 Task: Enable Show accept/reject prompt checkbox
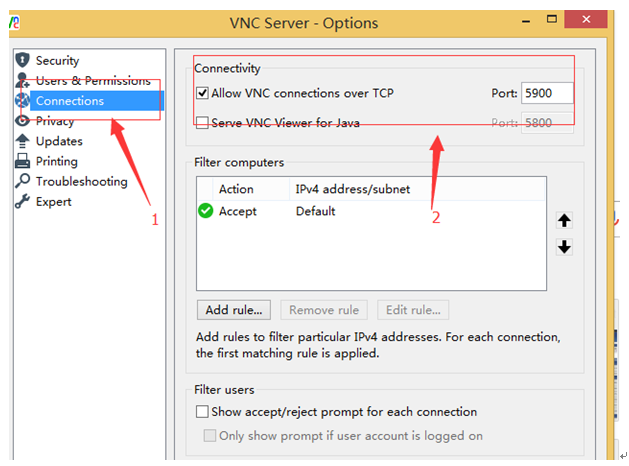[203, 412]
